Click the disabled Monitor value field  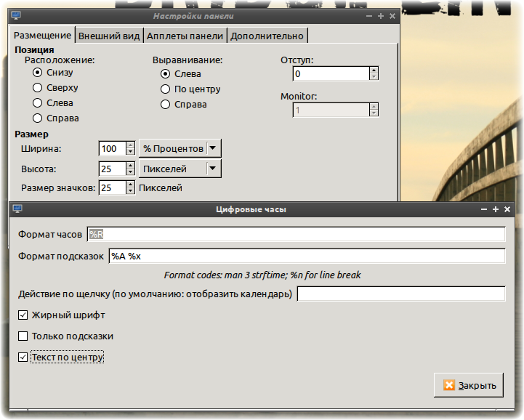coord(331,110)
